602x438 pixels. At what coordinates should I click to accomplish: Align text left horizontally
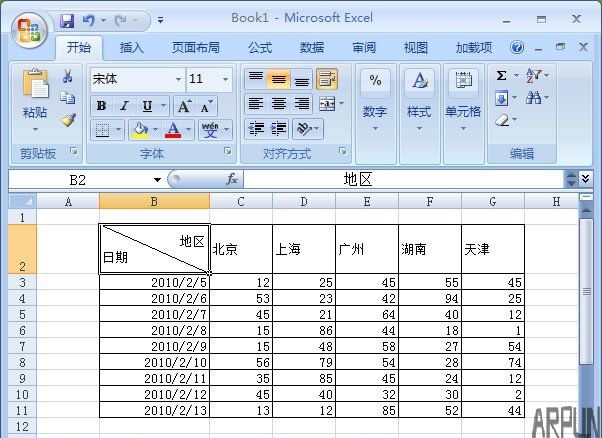pos(256,104)
